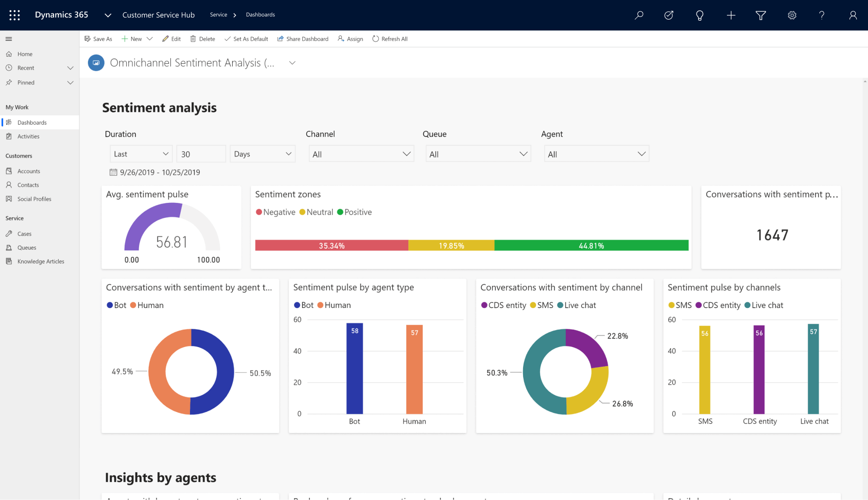Open the Channel filter dropdown
The width and height of the screenshot is (868, 500).
(361, 154)
